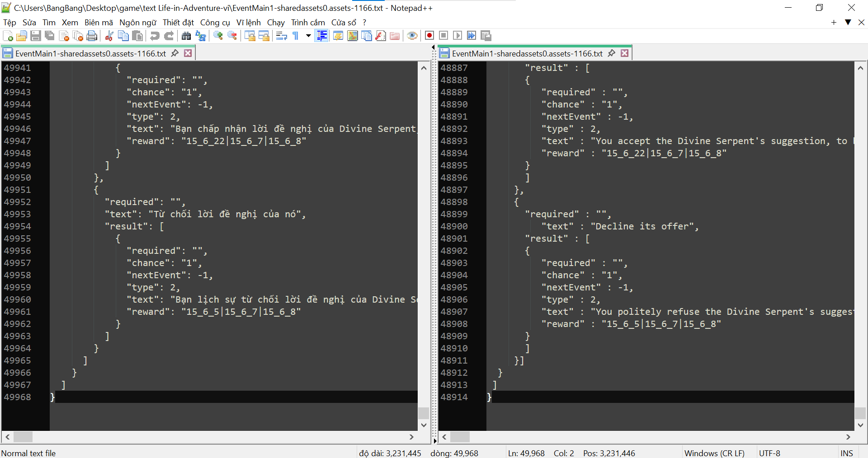Open the Sửa menu
868x458 pixels.
pyautogui.click(x=29, y=23)
